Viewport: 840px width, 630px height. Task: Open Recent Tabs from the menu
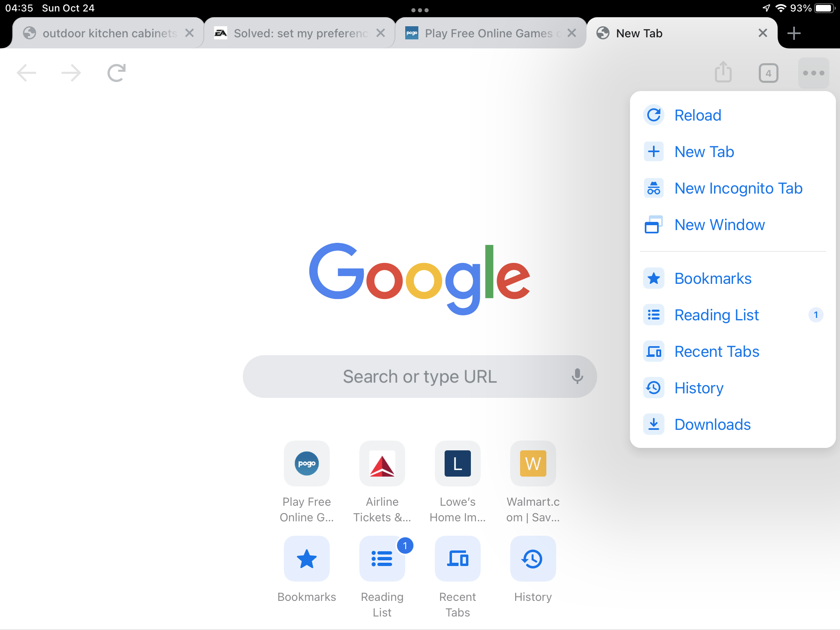point(733,352)
